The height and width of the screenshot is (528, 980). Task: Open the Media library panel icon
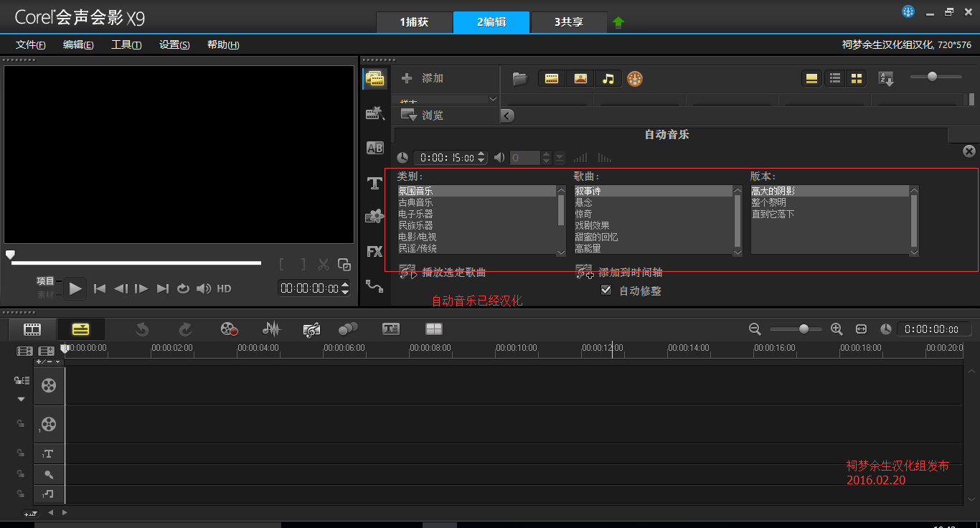pyautogui.click(x=374, y=78)
